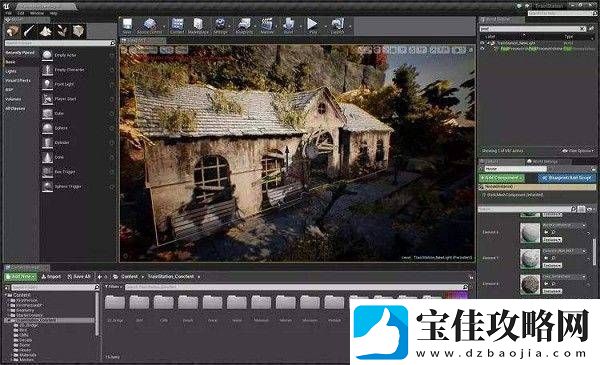Viewport: 600px width, 365px height.
Task: Click the Search Classes input field
Action: coord(60,43)
